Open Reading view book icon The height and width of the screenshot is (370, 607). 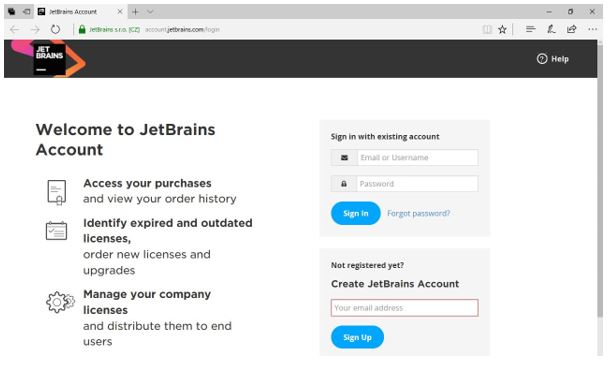[x=487, y=29]
